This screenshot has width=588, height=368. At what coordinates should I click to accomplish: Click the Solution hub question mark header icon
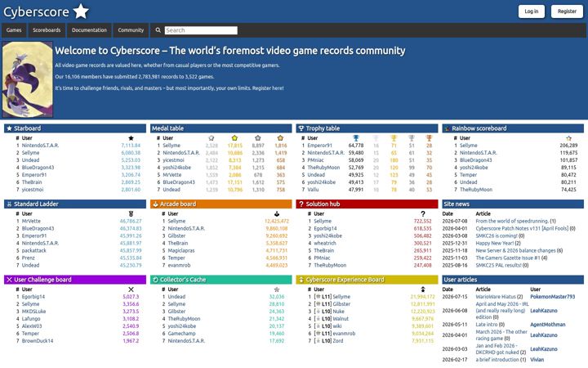pyautogui.click(x=301, y=204)
